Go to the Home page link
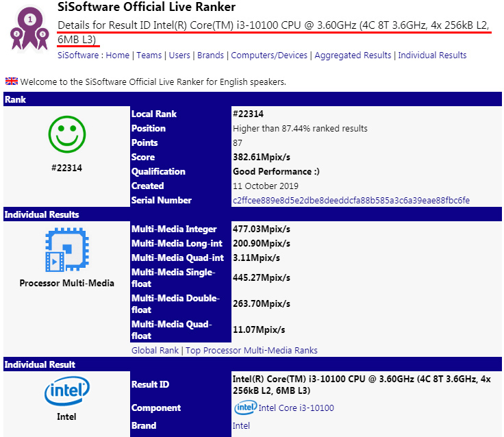The height and width of the screenshot is (437, 504). [x=117, y=55]
